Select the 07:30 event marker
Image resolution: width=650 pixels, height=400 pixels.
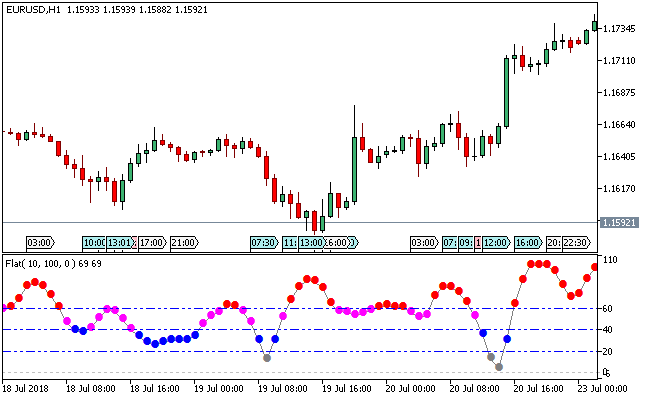coord(264,242)
